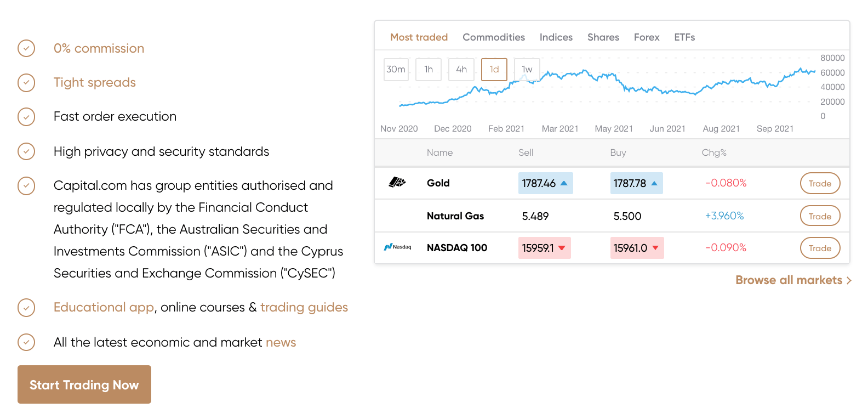Viewport: 868px width, 419px height.
Task: Open the ETFs tab
Action: (x=684, y=37)
